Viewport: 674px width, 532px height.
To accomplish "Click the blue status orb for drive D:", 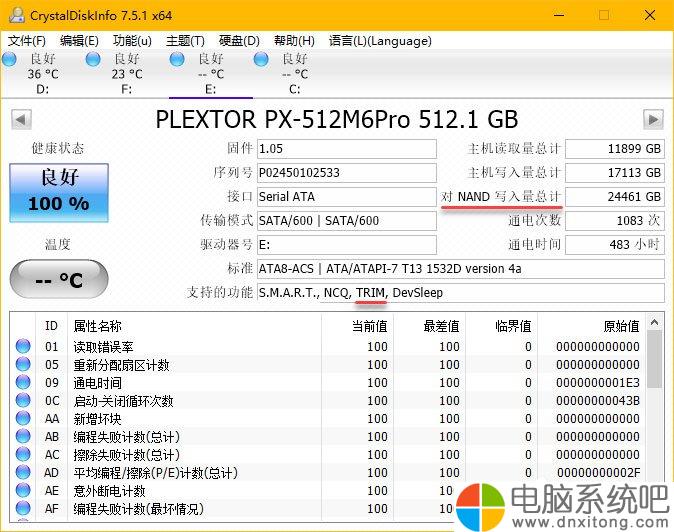I will pos(9,59).
